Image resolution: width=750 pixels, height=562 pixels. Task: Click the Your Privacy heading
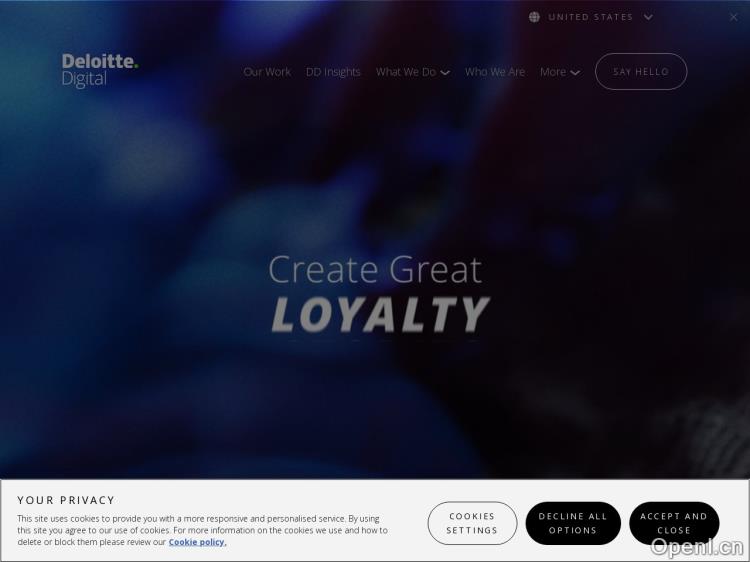pyautogui.click(x=66, y=500)
